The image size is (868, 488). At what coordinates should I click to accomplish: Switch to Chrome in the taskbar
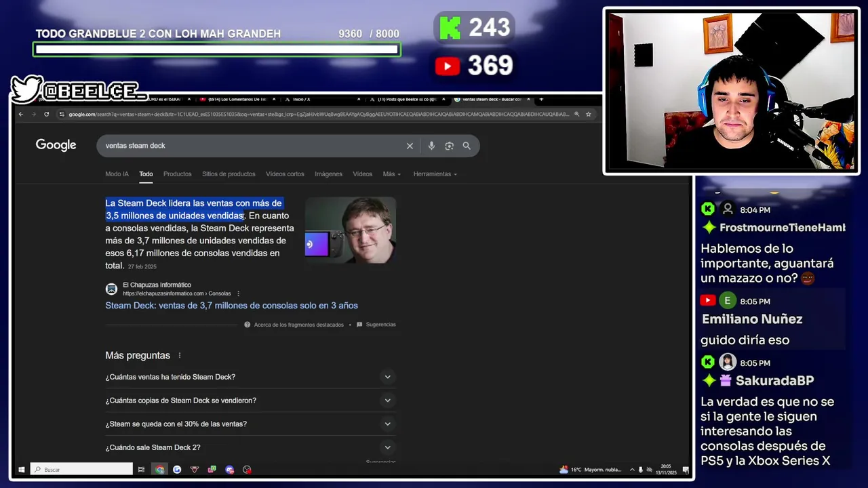tap(159, 469)
